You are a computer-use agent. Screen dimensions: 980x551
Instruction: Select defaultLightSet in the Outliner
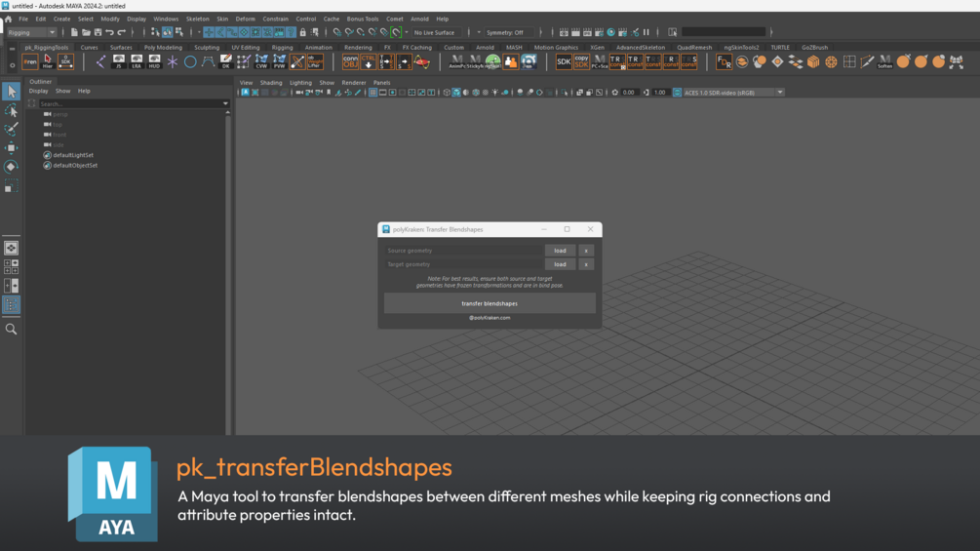[x=73, y=155]
